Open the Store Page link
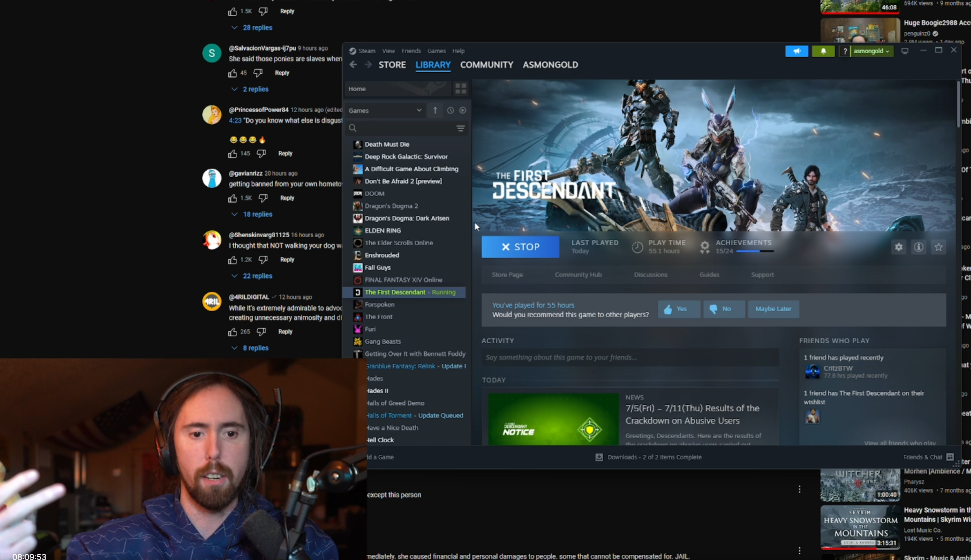 pyautogui.click(x=507, y=275)
